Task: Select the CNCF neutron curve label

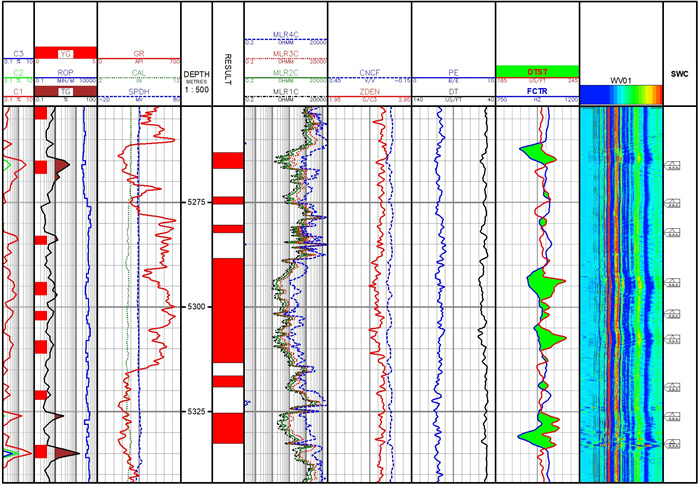Action: tap(369, 71)
